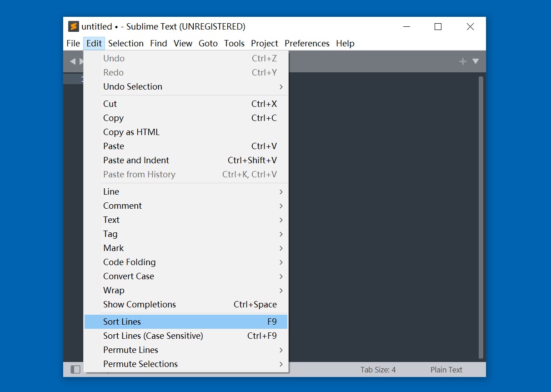Click Plain Text syntax selector
The height and width of the screenshot is (392, 551).
(x=446, y=370)
